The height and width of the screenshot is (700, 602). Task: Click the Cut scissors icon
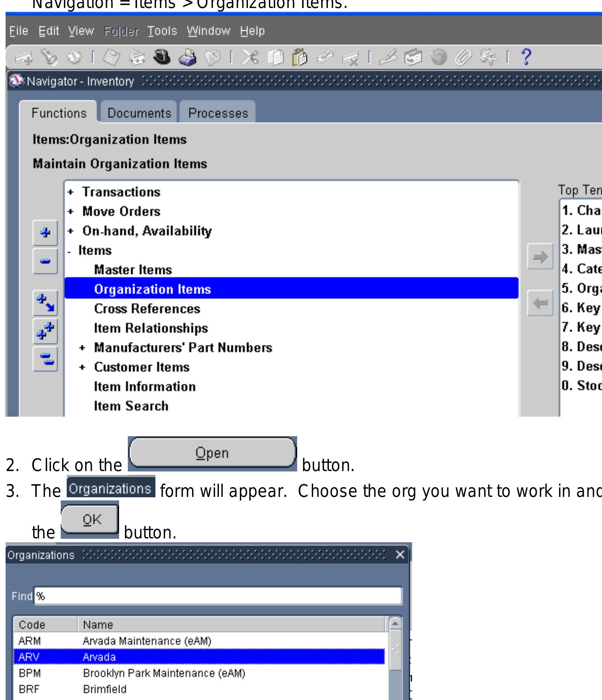pyautogui.click(x=250, y=57)
